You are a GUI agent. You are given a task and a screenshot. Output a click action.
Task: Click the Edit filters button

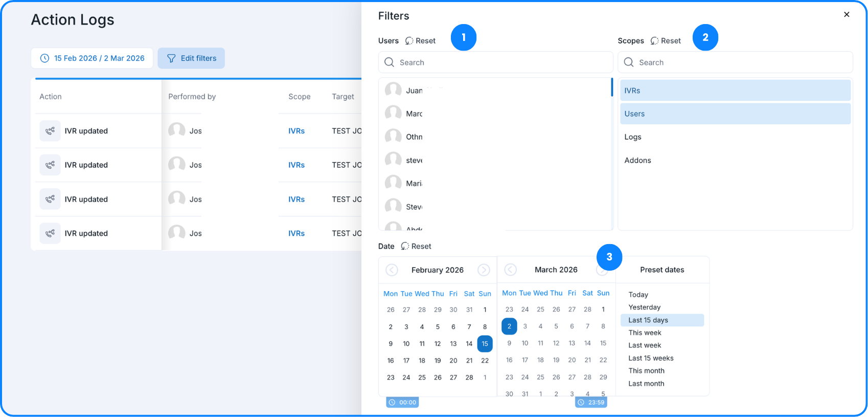coord(191,58)
